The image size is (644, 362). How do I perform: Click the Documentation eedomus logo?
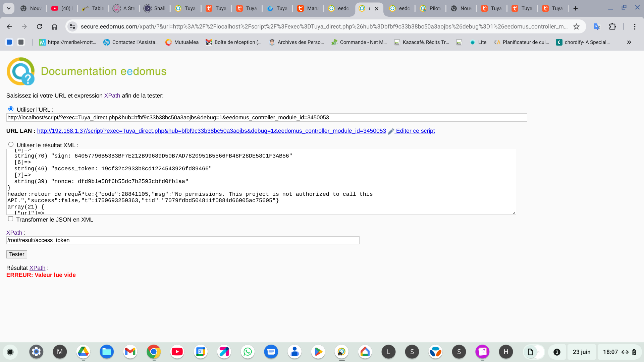pos(87,71)
